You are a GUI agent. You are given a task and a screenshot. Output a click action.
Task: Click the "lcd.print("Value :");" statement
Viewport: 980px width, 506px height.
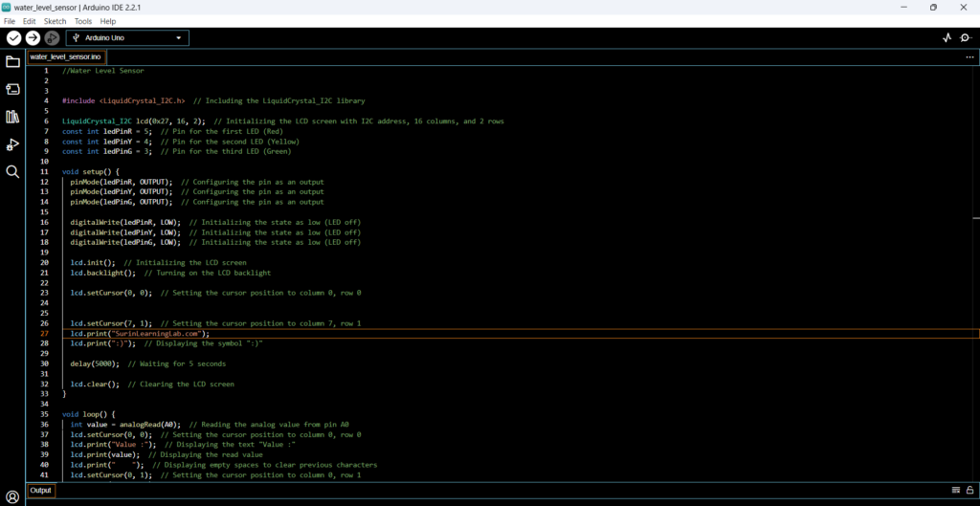113,445
